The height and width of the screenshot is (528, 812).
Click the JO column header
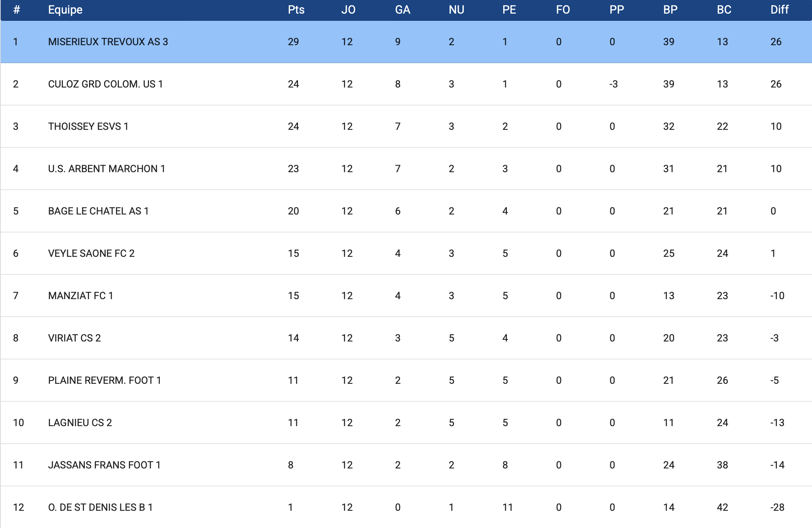348,10
